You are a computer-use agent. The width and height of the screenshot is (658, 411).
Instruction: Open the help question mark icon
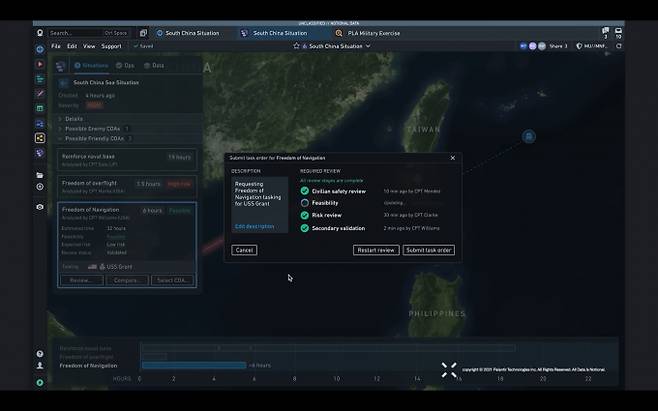40,354
